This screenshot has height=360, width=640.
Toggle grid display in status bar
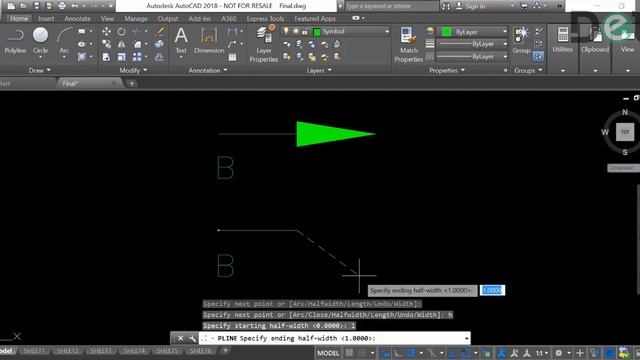coord(349,353)
